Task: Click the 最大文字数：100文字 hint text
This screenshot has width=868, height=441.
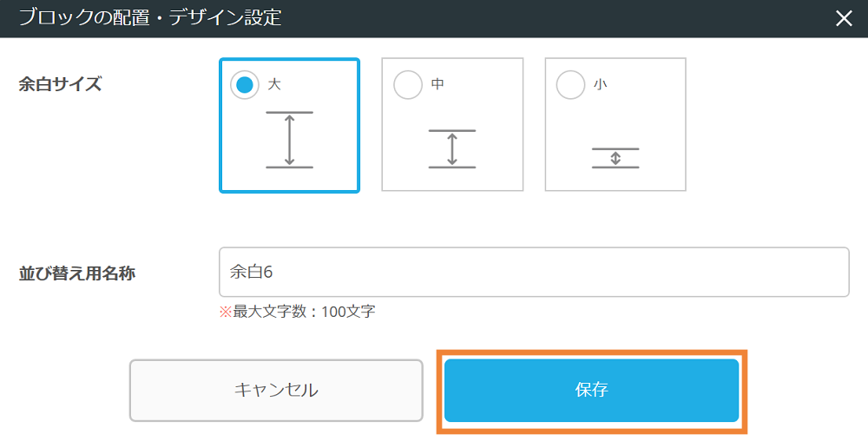Action: [x=304, y=312]
